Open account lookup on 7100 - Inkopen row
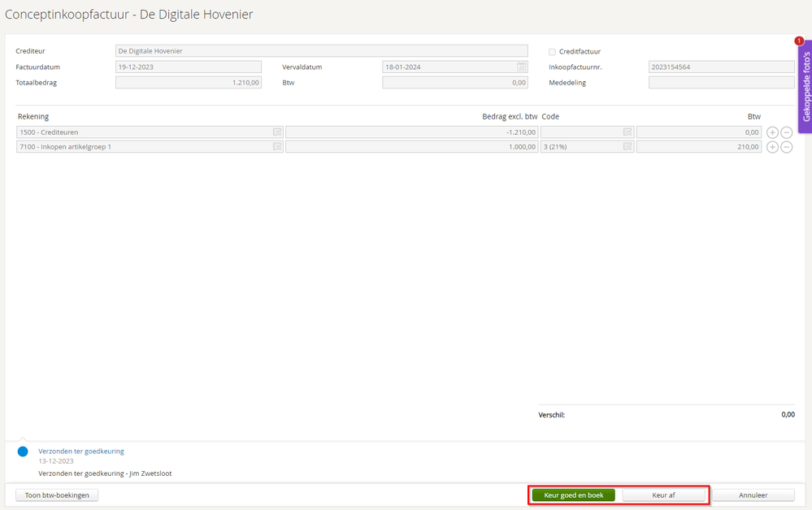Image resolution: width=812 pixels, height=510 pixels. pos(277,147)
